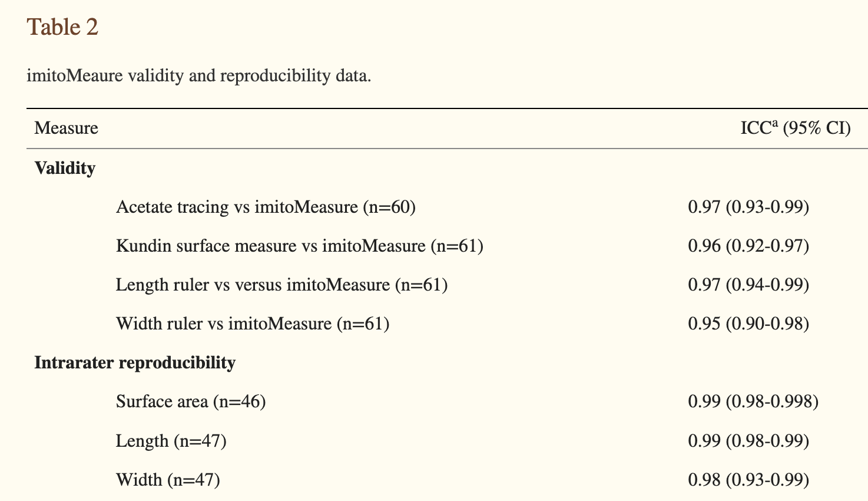Viewport: 868px width, 501px height.
Task: Select the Length ruler vs versus imitoMeasure label
Action: 281,285
